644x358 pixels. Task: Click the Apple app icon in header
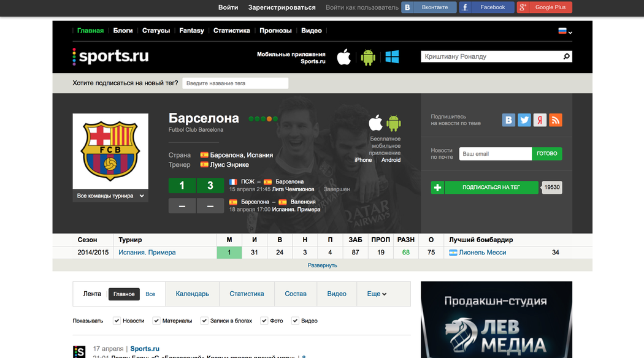pos(344,57)
